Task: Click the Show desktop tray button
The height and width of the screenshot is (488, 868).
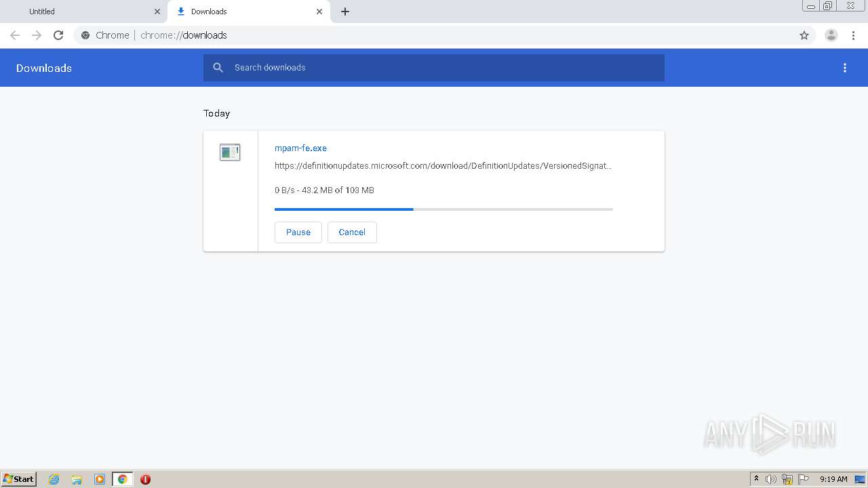Action: 860,479
